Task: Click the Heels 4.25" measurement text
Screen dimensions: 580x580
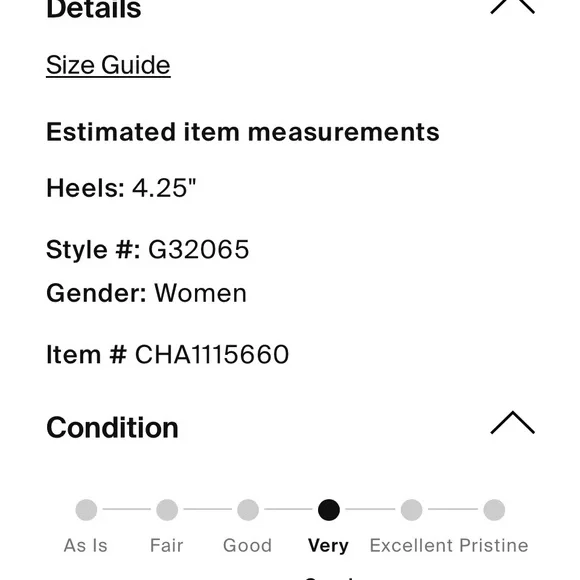Action: click(x=121, y=188)
